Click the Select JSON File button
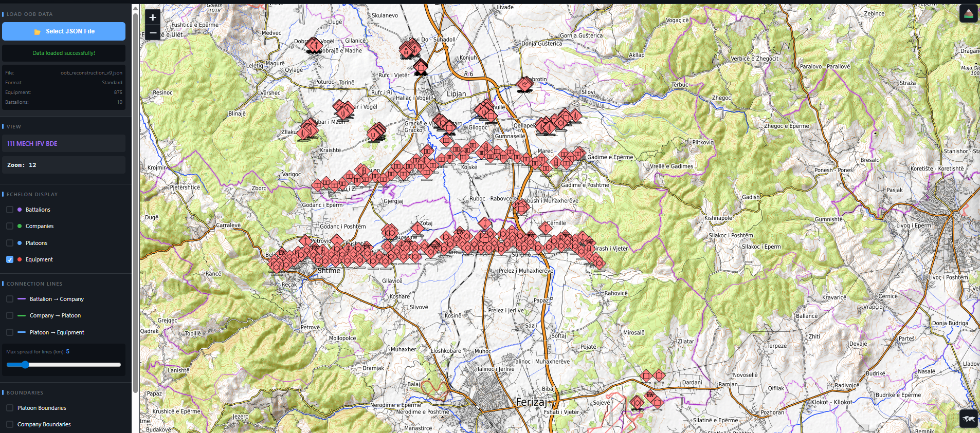This screenshot has height=433, width=980. tap(64, 31)
